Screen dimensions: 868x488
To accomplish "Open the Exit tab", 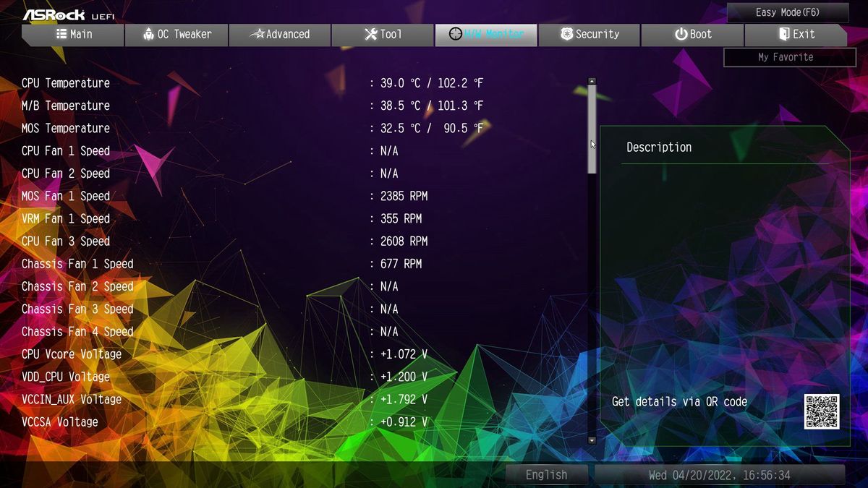I will [x=796, y=35].
